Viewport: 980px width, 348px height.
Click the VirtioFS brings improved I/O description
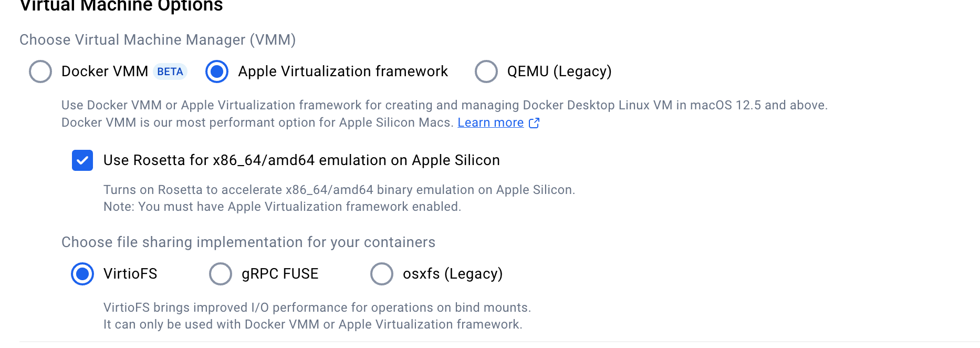tap(317, 308)
